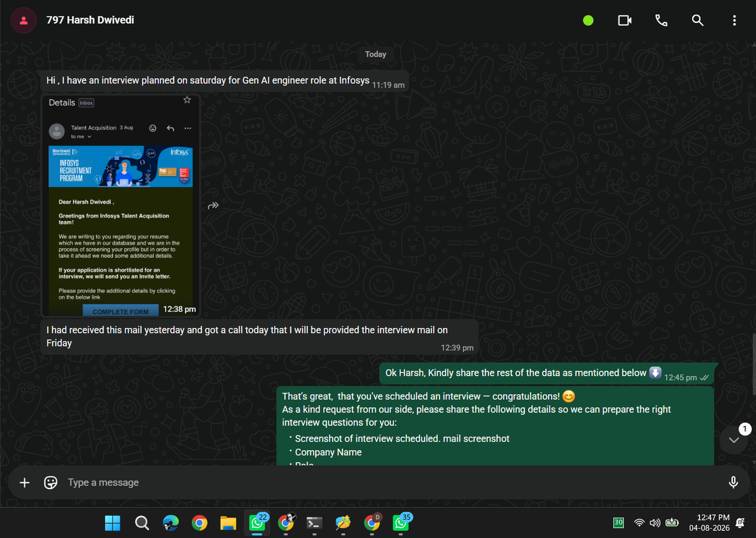
Task: Open the Wi-Fi network settings in tray
Action: (x=638, y=523)
